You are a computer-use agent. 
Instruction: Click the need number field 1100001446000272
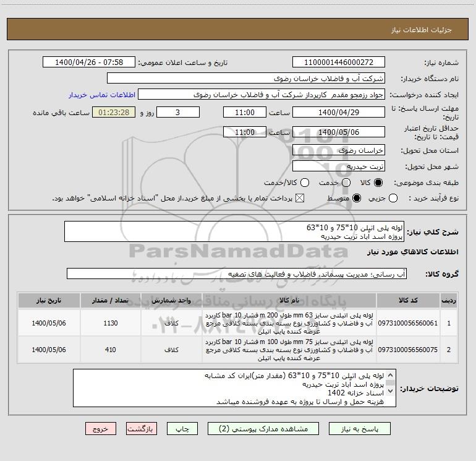point(339,62)
